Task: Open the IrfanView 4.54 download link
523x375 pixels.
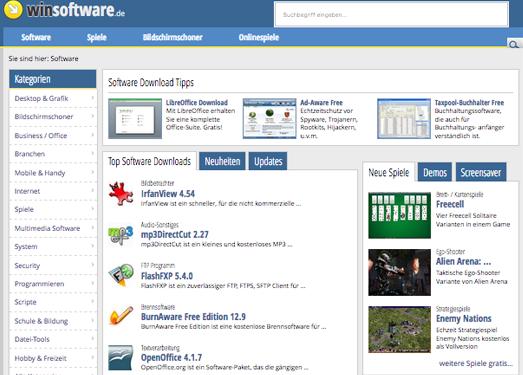Action: 168,194
